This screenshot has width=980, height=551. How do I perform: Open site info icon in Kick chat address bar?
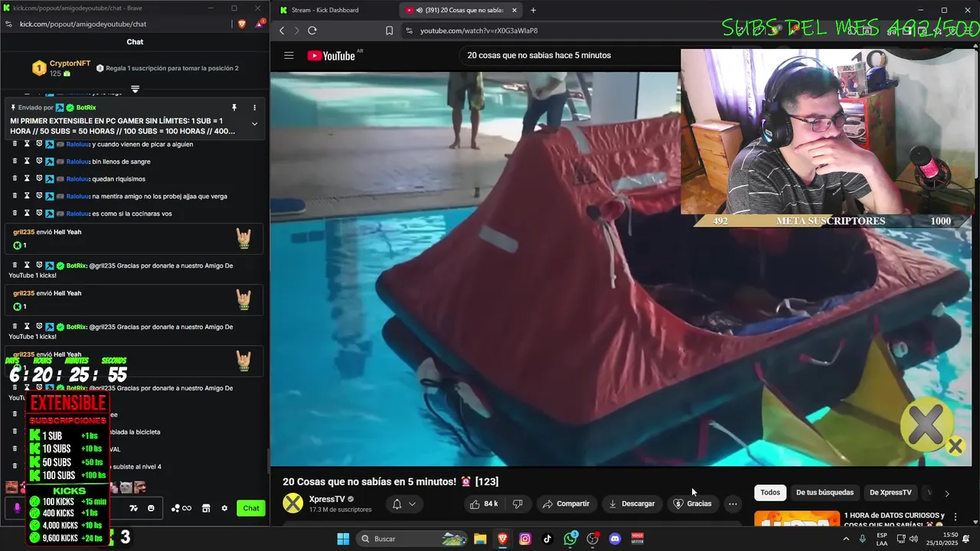8,24
